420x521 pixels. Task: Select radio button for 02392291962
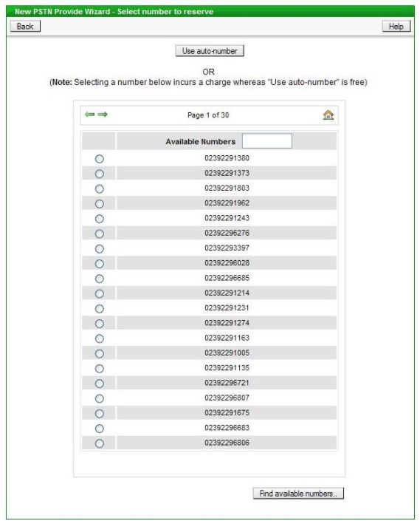(x=100, y=204)
